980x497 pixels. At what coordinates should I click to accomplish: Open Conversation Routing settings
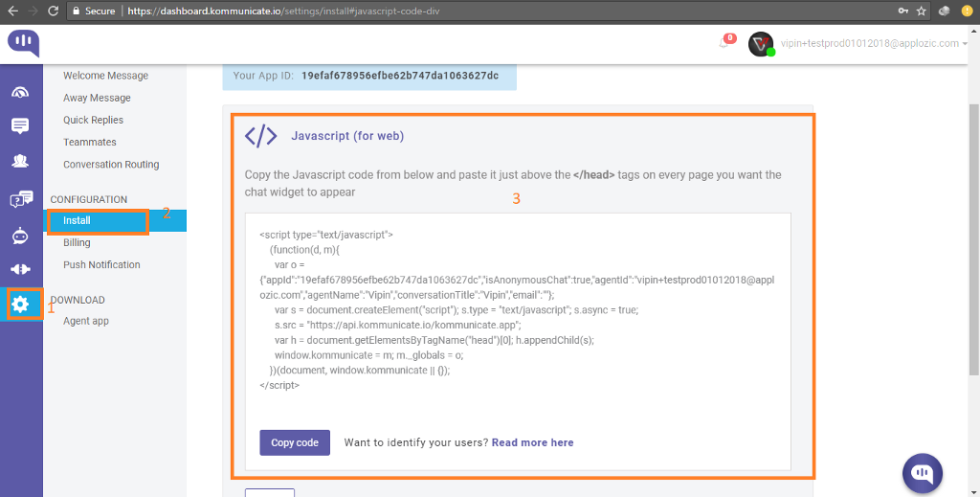pos(111,165)
